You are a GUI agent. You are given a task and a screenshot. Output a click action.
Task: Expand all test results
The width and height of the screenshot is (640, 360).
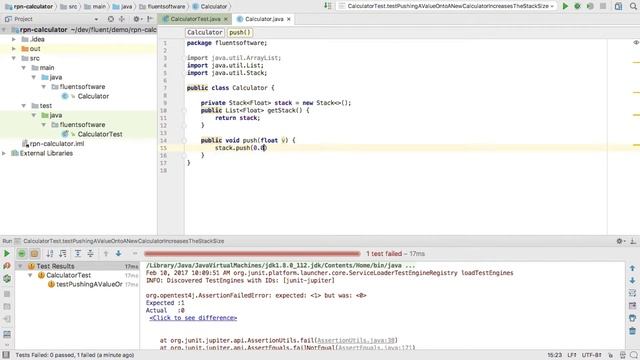[78, 253]
